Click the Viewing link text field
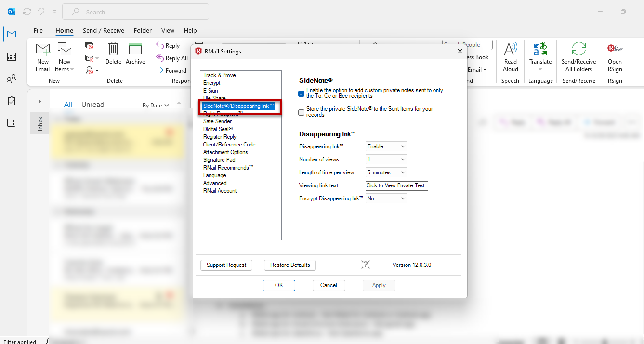Viewport: 644px width, 344px height. coord(397,185)
